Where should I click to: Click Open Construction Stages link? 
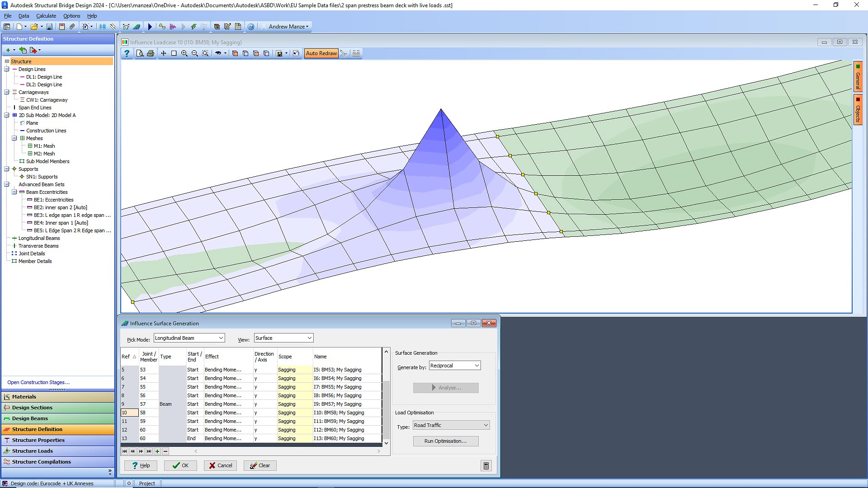[x=38, y=382]
